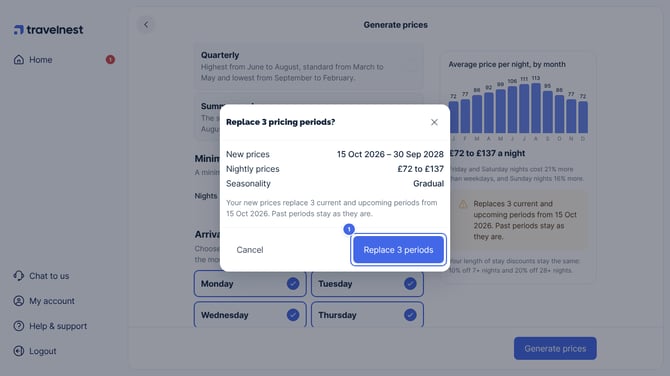The height and width of the screenshot is (376, 670).
Task: Open Chat to us
Action: click(x=41, y=276)
